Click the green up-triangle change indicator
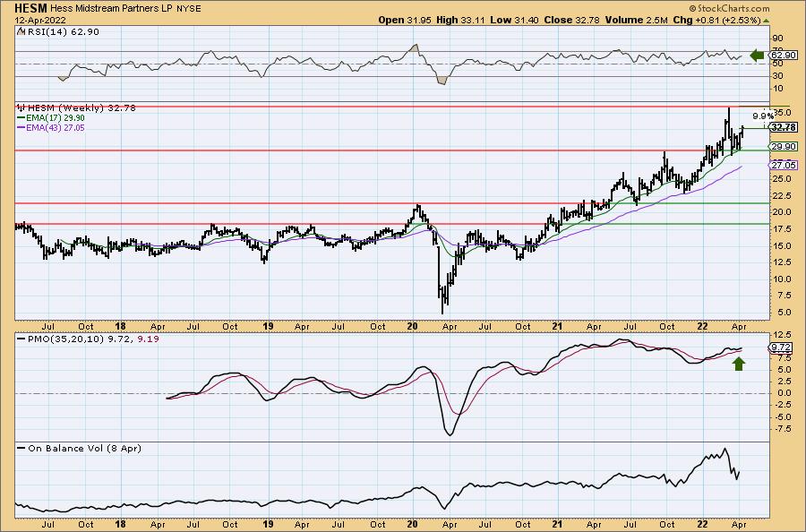Viewport: 806px width, 532px height. click(766, 21)
